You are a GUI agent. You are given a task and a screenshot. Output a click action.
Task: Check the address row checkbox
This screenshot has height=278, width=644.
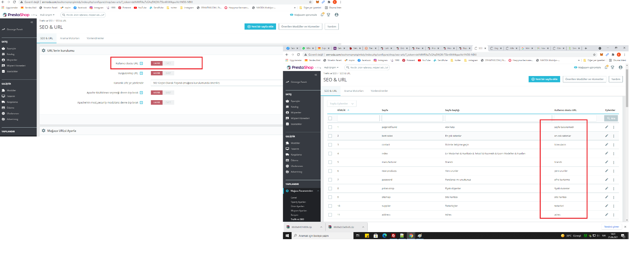pyautogui.click(x=330, y=215)
